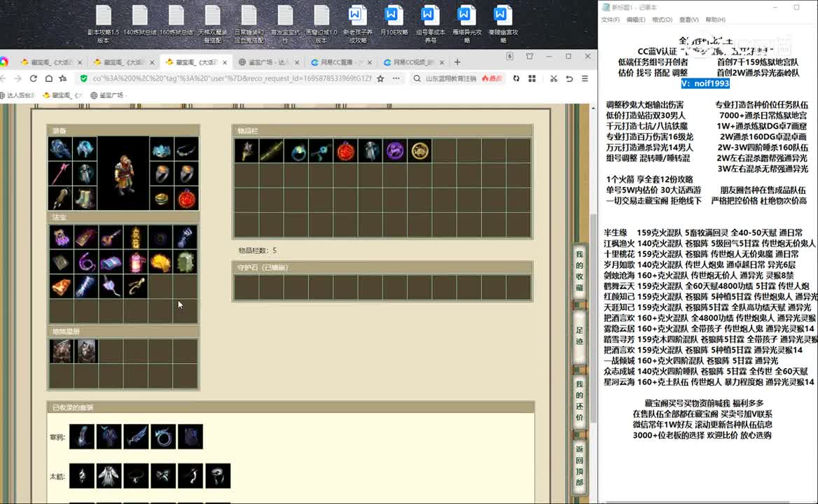Click Notepad line starting 星河云海
The width and height of the screenshot is (818, 504).
pyautogui.click(x=709, y=381)
